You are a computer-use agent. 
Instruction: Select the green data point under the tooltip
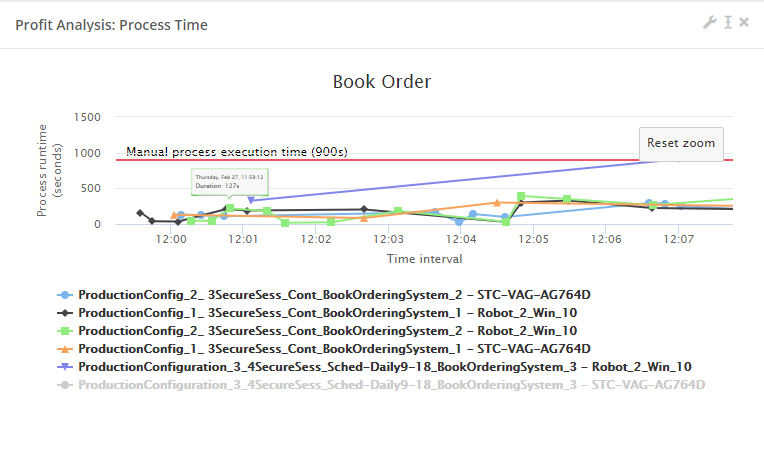click(x=230, y=208)
